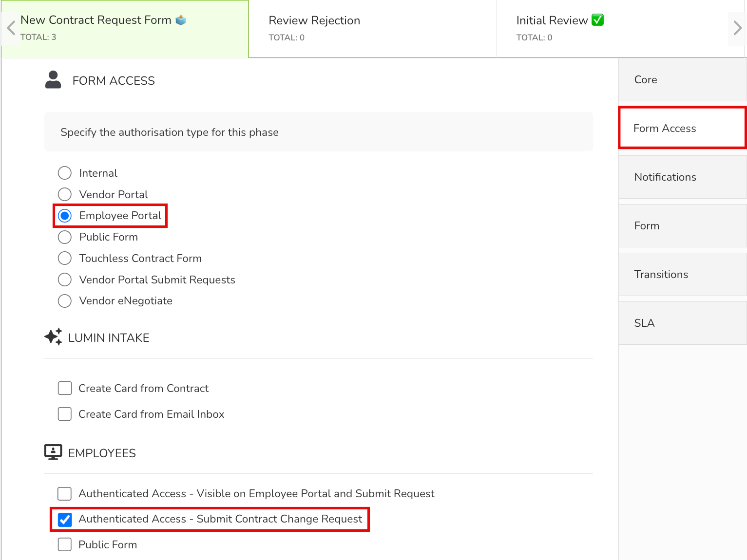Select the Employee Portal radio button
This screenshot has width=747, height=560.
point(65,216)
